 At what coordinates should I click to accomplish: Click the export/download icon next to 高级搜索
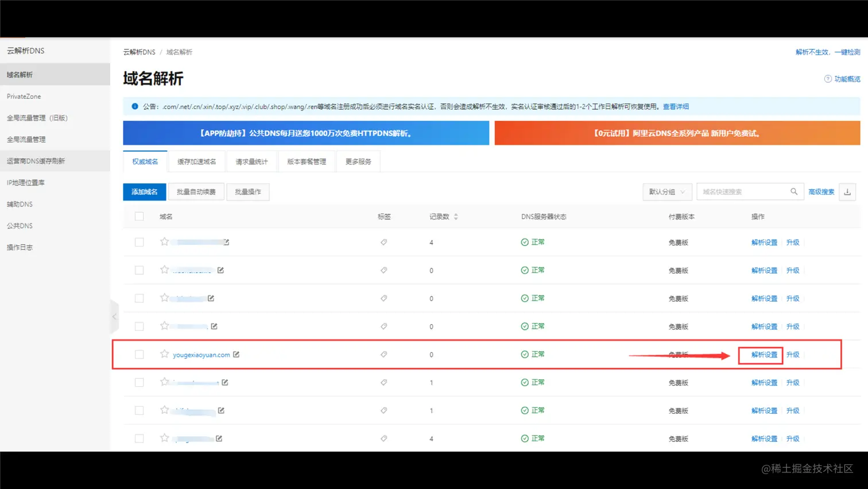(847, 191)
